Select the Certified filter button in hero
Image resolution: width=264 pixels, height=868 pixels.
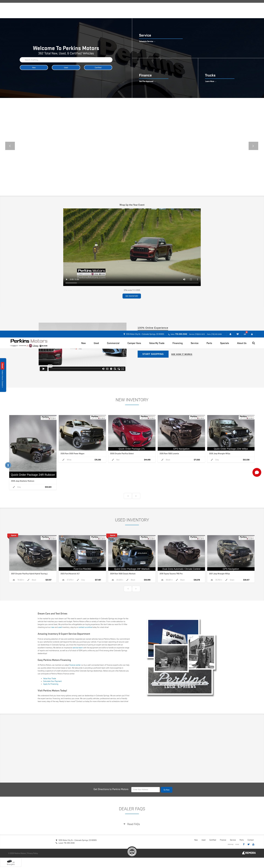coord(98,67)
